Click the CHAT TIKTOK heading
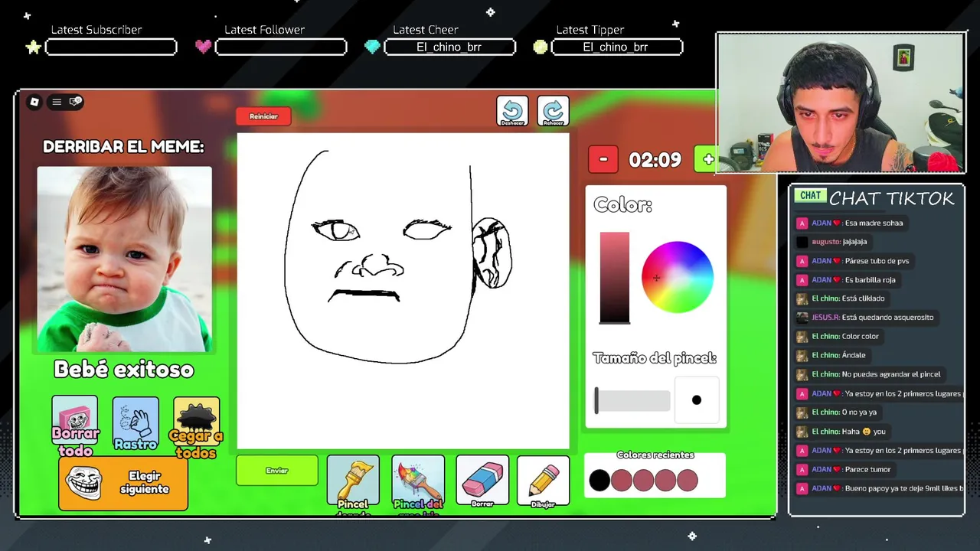Image resolution: width=980 pixels, height=551 pixels. coord(892,199)
